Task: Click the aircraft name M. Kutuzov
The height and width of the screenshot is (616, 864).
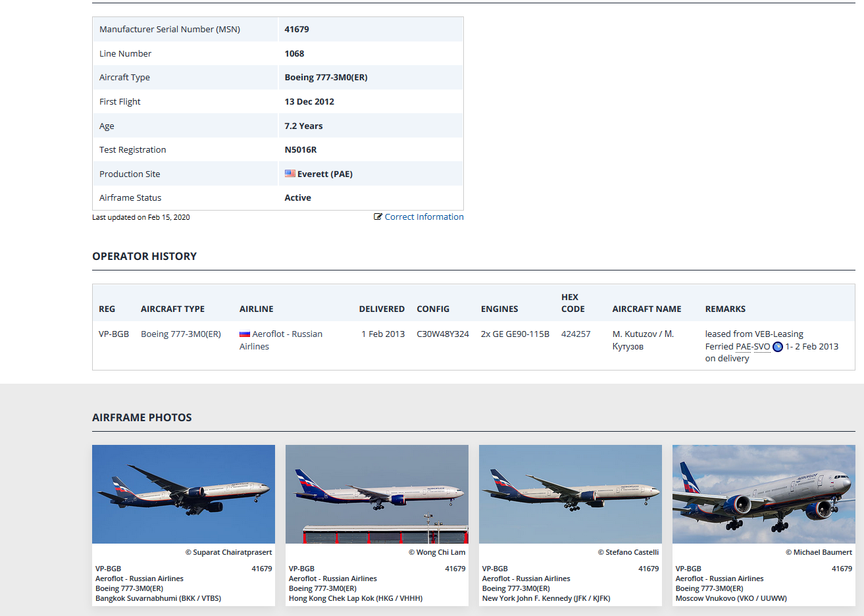Action: tap(643, 340)
